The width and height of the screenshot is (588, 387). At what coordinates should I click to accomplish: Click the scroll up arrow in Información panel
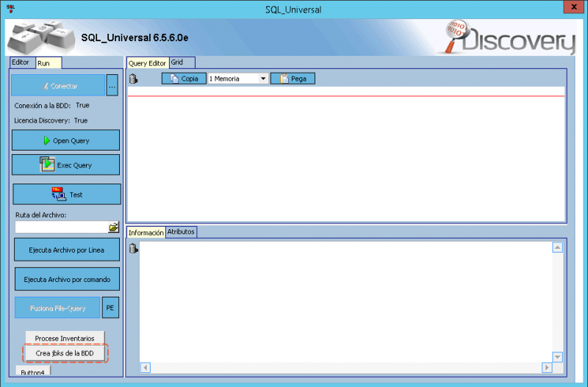[x=558, y=247]
